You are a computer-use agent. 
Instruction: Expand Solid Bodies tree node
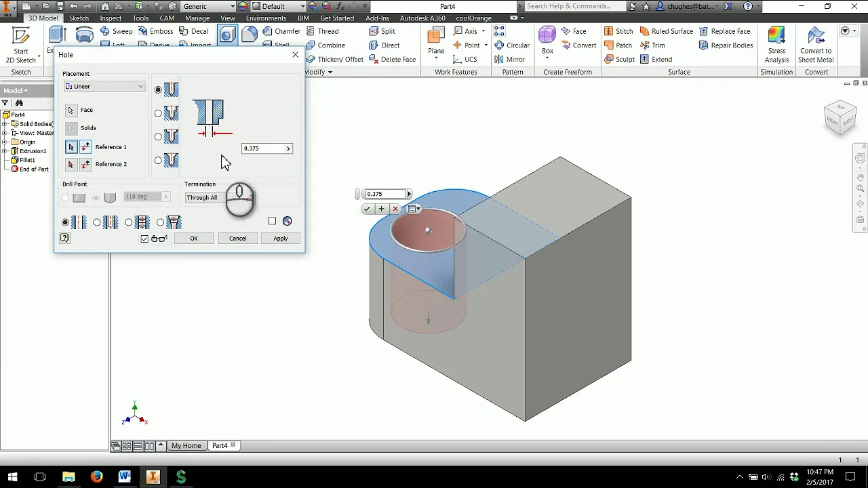point(5,124)
